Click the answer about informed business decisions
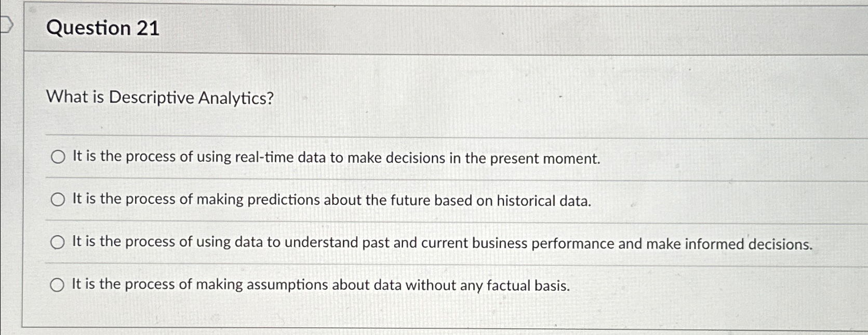The image size is (868, 335). coord(442,243)
